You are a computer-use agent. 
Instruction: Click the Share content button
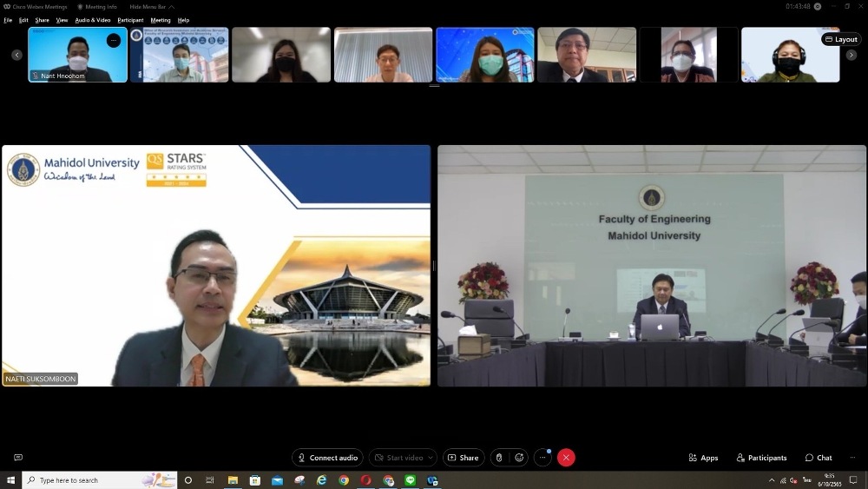[x=463, y=458]
